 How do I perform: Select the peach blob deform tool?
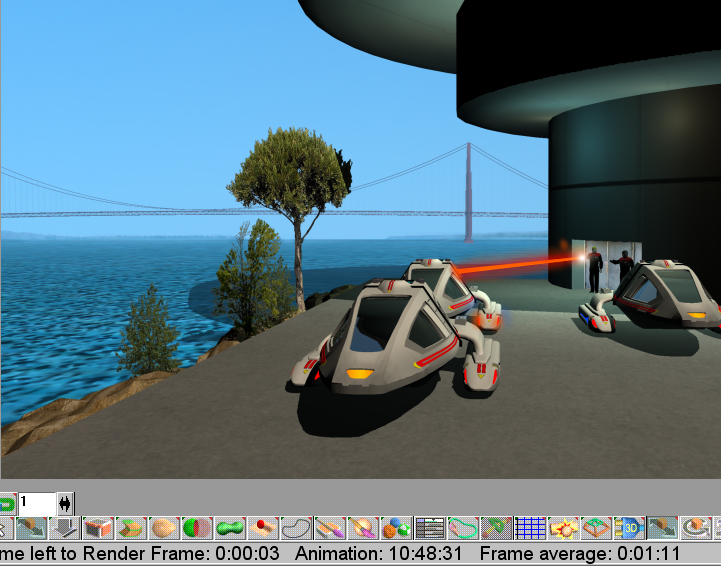pyautogui.click(x=164, y=528)
